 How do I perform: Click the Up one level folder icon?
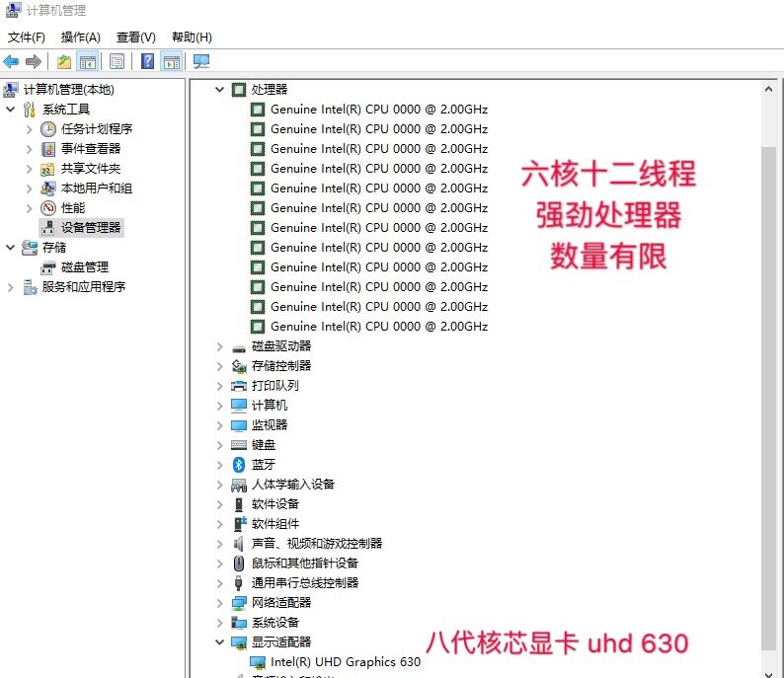64,62
